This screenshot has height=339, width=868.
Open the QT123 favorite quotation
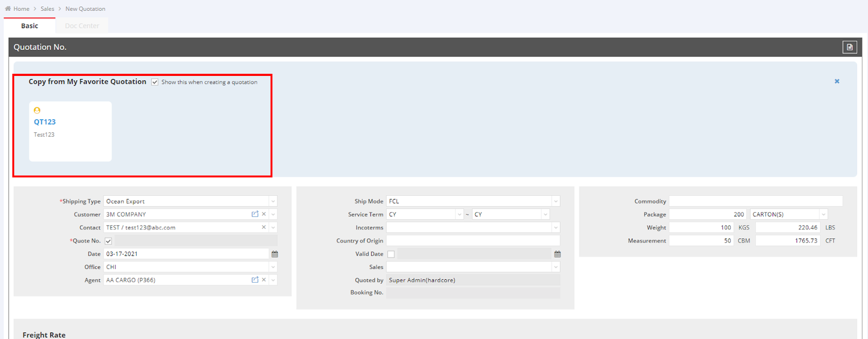click(x=45, y=122)
